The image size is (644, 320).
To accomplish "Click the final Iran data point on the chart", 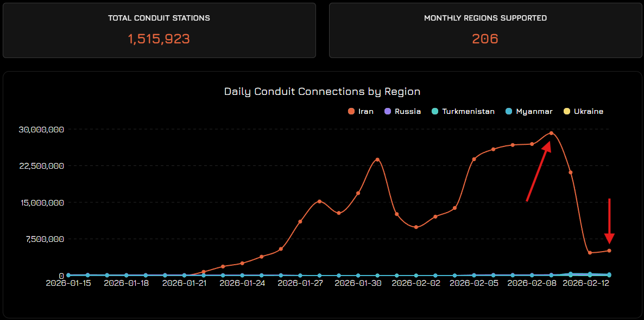I will tap(609, 250).
